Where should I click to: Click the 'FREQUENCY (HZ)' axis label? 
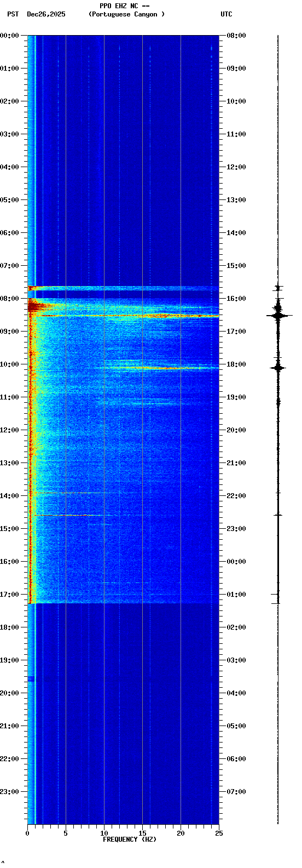tap(130, 840)
